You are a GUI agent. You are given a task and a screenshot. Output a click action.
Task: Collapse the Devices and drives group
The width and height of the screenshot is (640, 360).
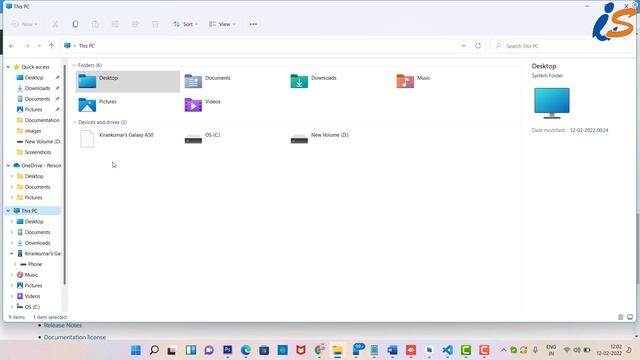[x=74, y=122]
